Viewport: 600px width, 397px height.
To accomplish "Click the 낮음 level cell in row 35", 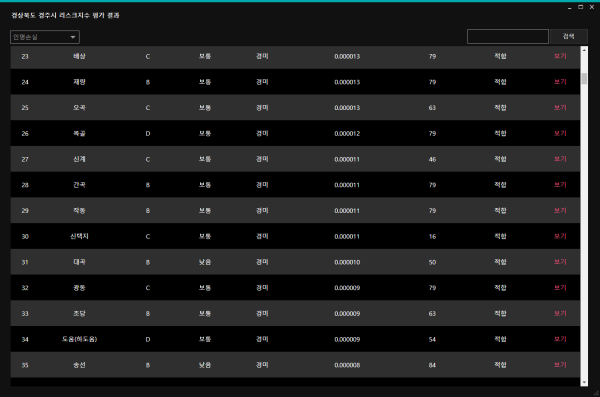I will point(205,365).
